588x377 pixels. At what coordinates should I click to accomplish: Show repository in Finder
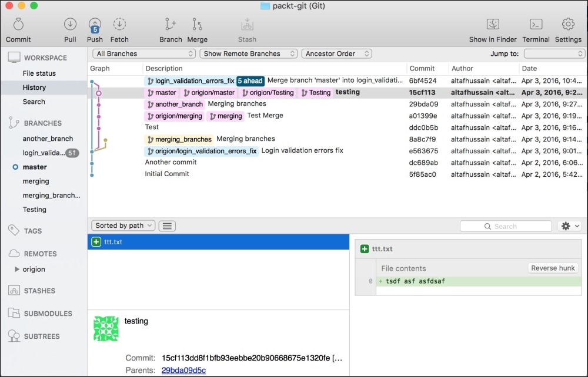pos(493,26)
